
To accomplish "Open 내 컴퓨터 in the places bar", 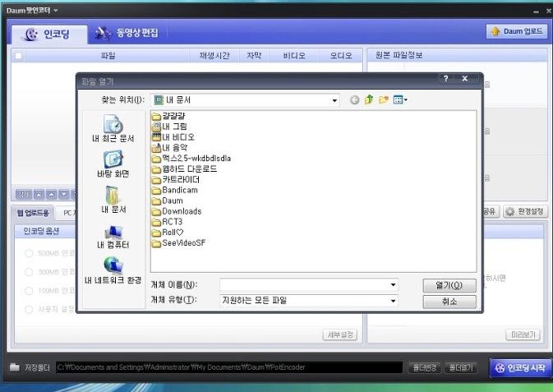I will pyautogui.click(x=113, y=237).
